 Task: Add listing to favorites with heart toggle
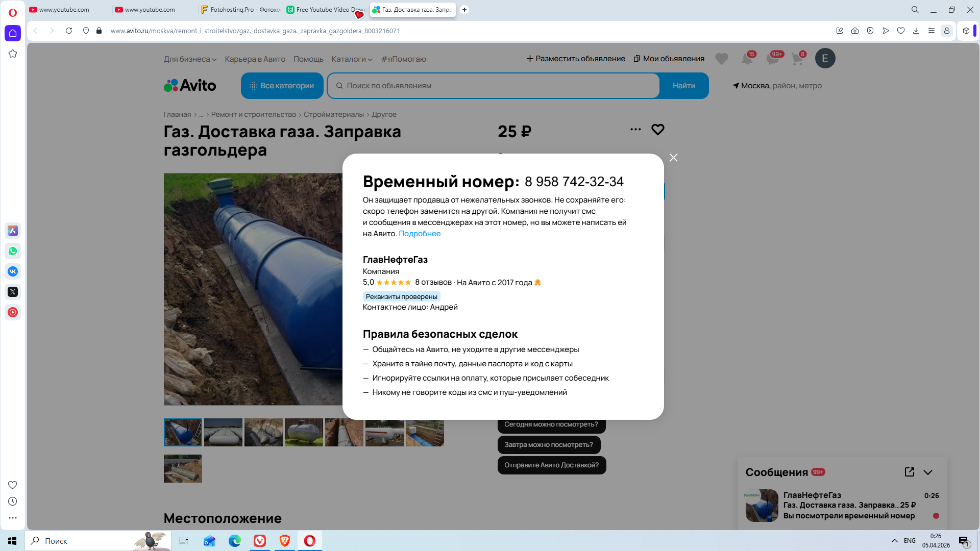[657, 130]
